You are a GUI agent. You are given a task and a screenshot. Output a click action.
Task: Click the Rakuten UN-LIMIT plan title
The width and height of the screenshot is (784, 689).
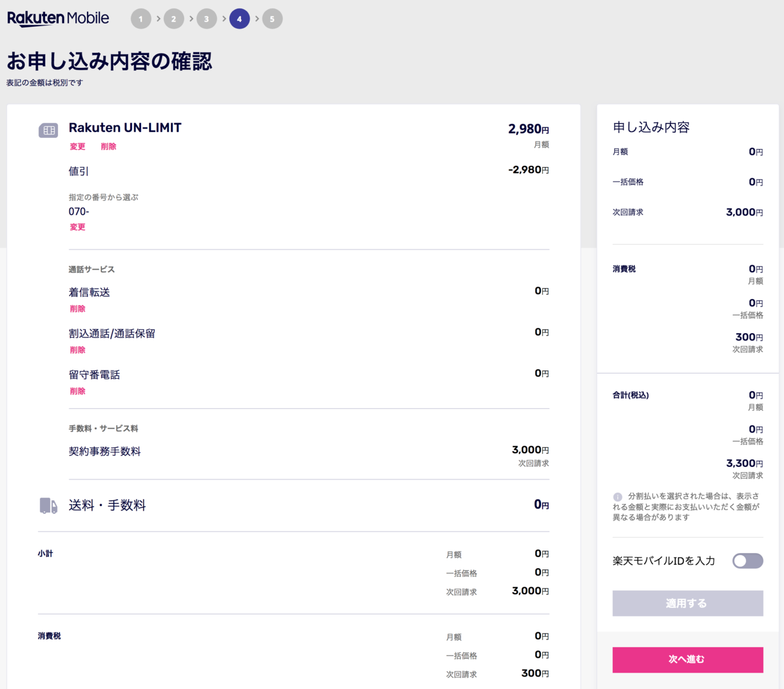click(x=125, y=128)
